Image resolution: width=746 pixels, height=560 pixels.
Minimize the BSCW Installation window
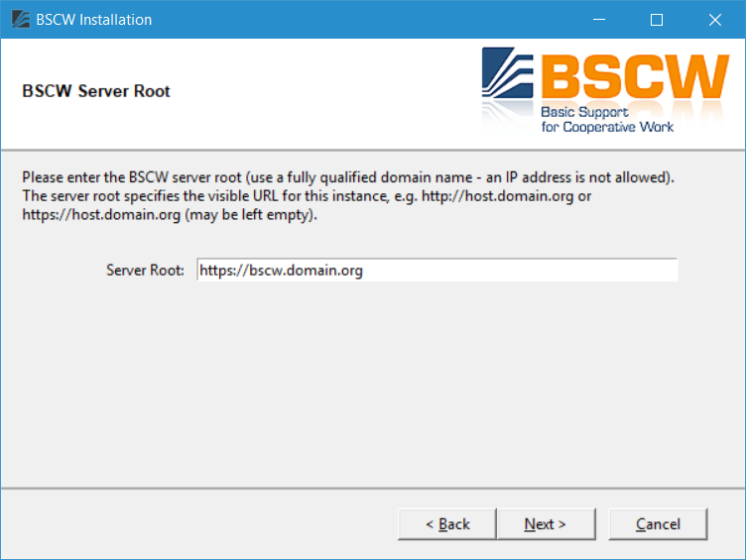tap(599, 20)
